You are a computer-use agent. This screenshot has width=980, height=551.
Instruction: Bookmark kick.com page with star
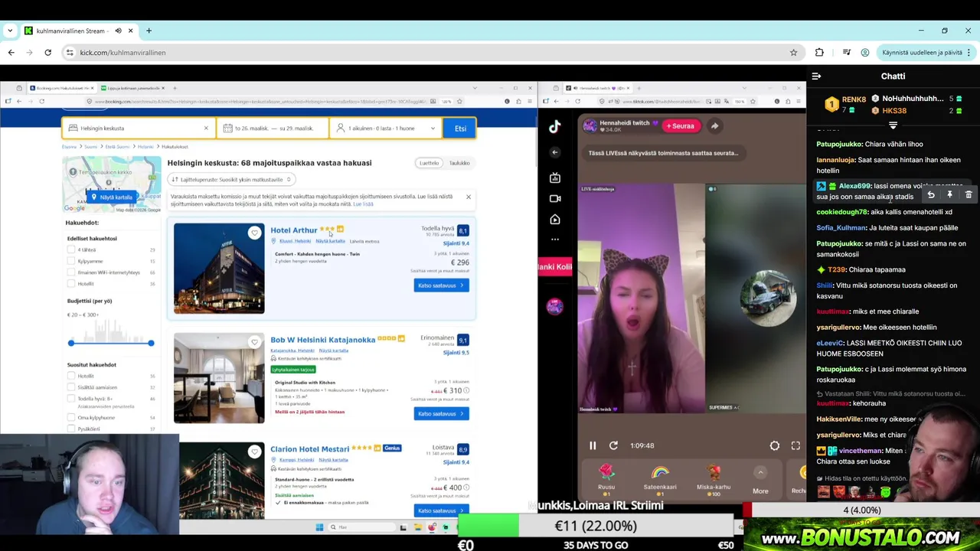(x=793, y=53)
